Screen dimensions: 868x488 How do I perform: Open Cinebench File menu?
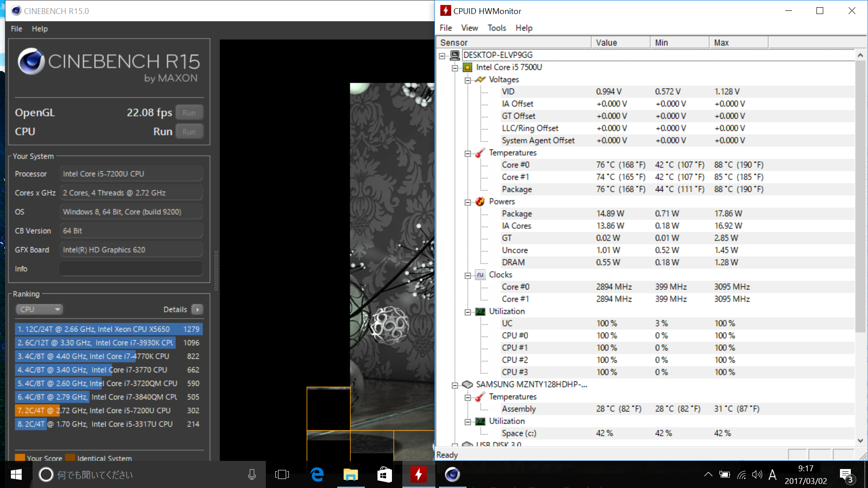pos(16,28)
